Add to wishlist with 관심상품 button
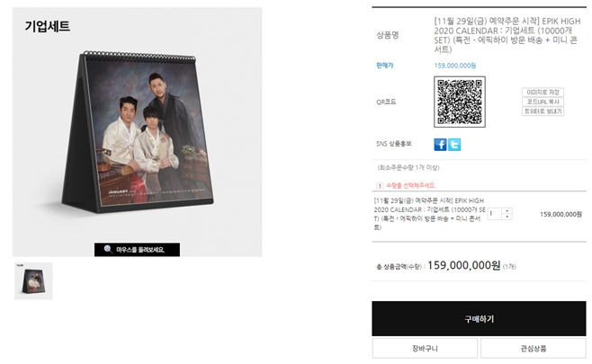 pos(534,348)
